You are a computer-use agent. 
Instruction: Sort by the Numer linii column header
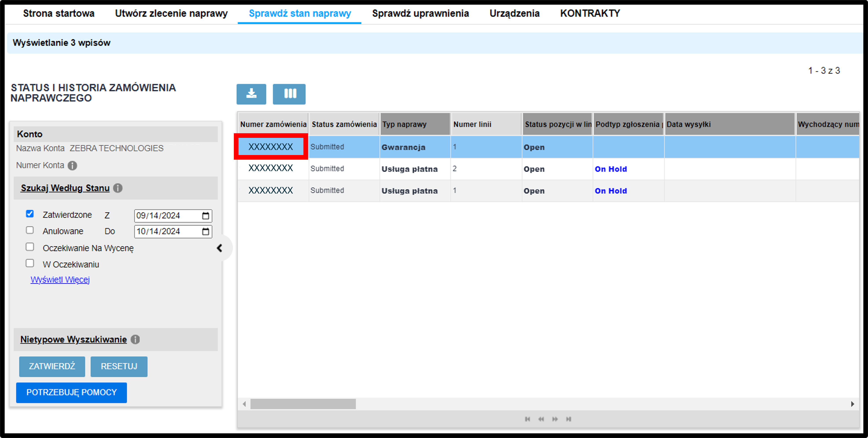pyautogui.click(x=486, y=124)
